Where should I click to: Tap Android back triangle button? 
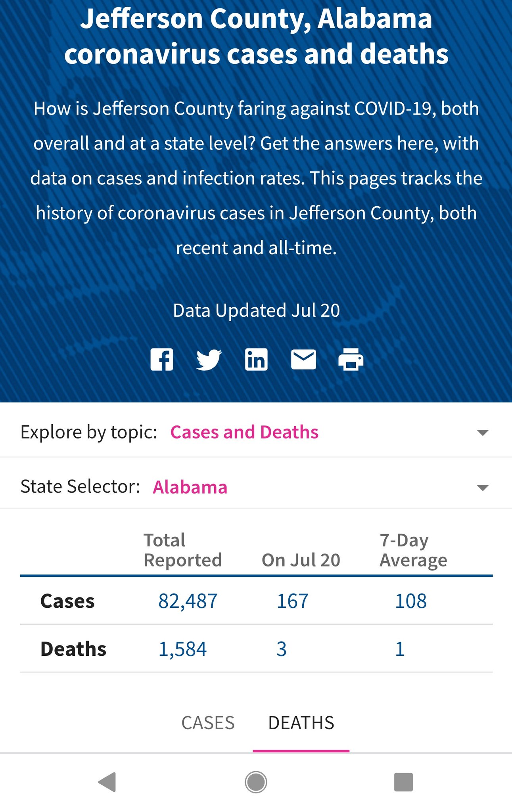point(107,782)
